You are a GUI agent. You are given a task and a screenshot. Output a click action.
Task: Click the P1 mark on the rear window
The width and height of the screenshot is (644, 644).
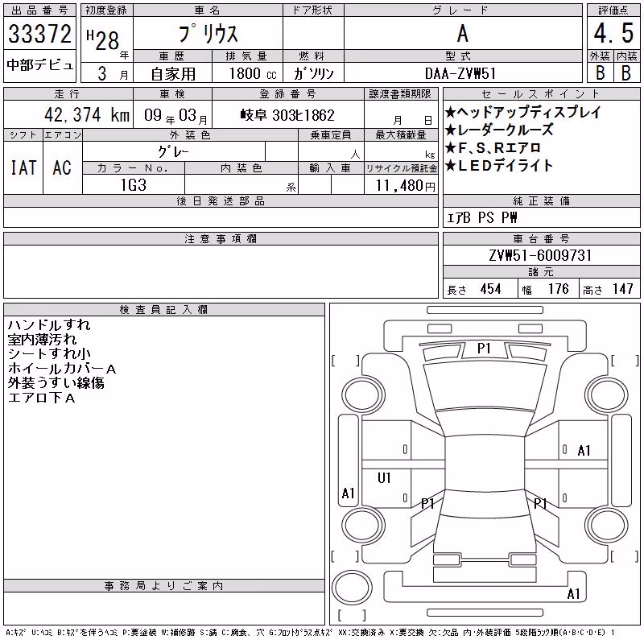point(485,349)
